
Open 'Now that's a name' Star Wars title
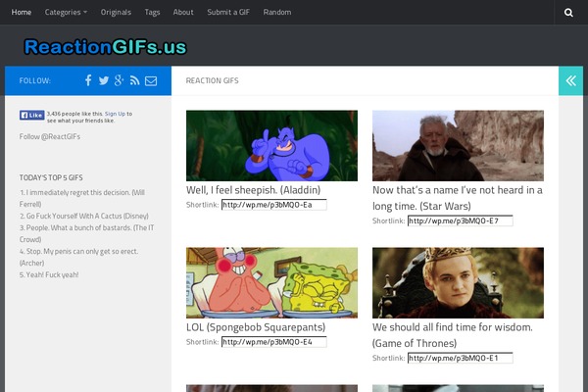[458, 198]
